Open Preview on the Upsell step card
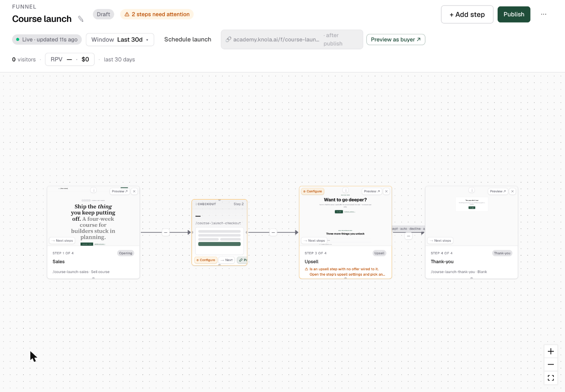This screenshot has height=392, width=565. (x=371, y=191)
